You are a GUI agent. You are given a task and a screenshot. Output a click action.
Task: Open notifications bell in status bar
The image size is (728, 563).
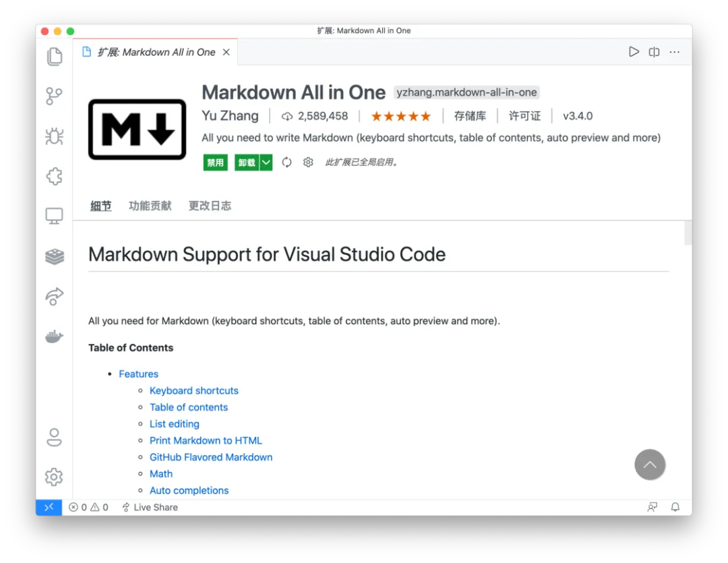(x=675, y=507)
